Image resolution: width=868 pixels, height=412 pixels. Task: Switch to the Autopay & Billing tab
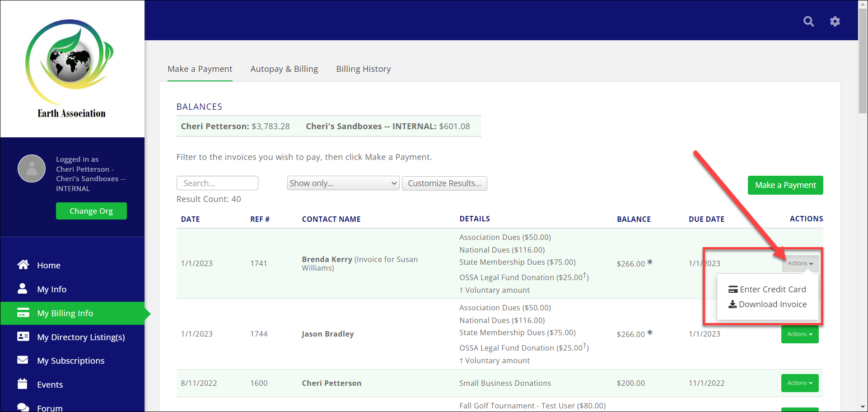point(284,69)
